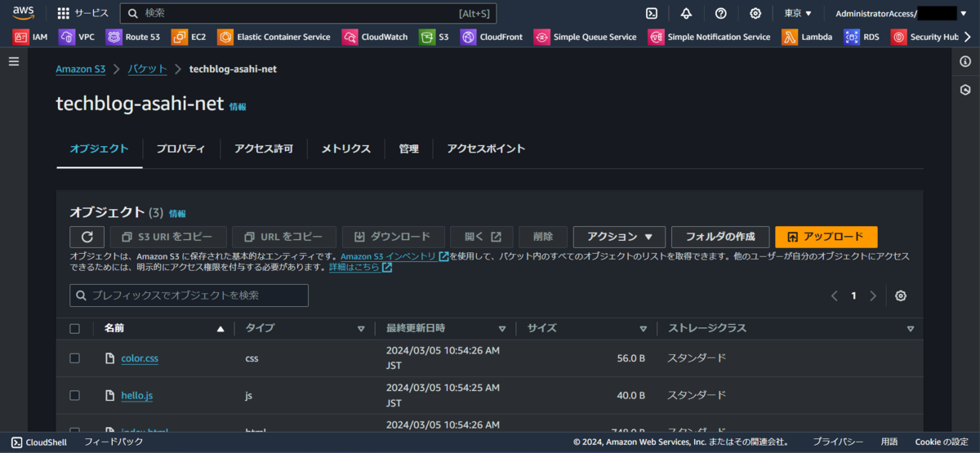Select all objects with header checkbox
The image size is (980, 453).
[x=75, y=329]
